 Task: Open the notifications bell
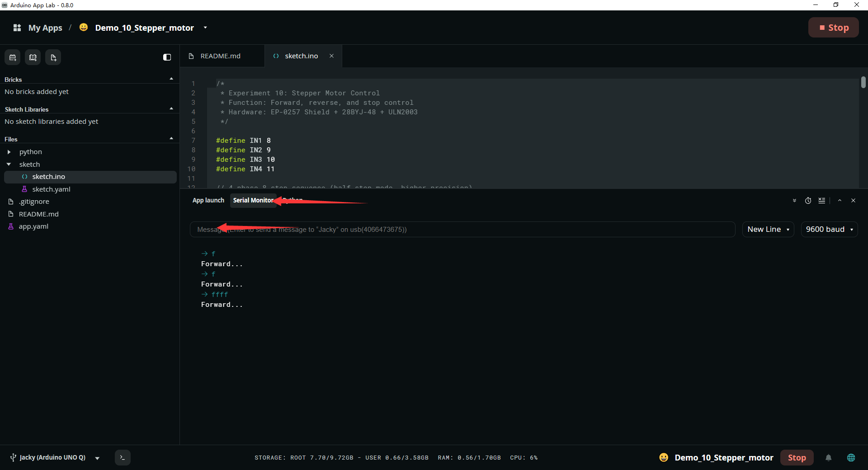click(x=828, y=457)
